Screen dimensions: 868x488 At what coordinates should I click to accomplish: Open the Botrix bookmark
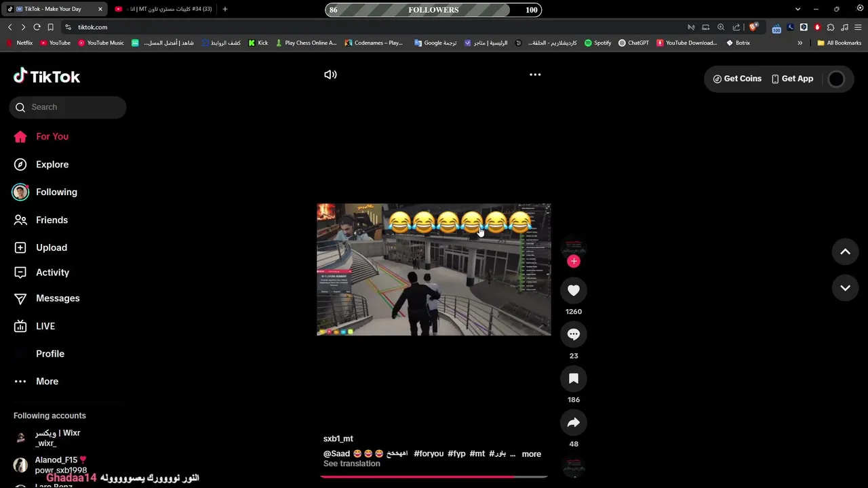(738, 43)
